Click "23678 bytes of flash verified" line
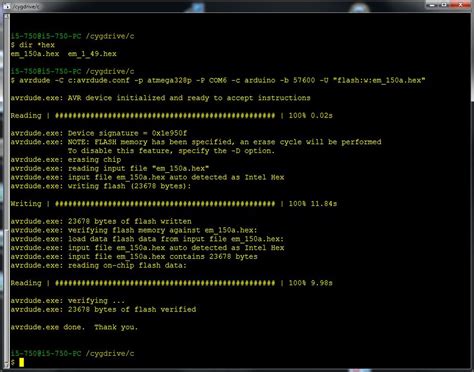 coord(103,309)
